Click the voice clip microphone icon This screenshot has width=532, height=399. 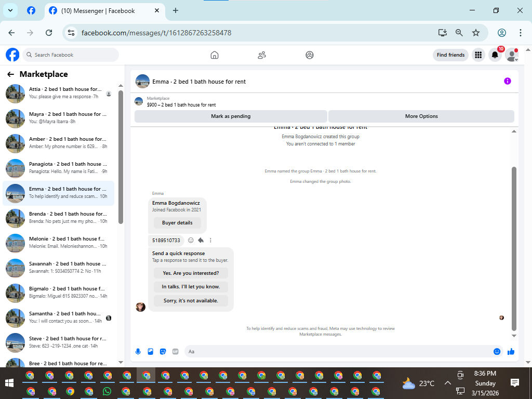(138, 352)
